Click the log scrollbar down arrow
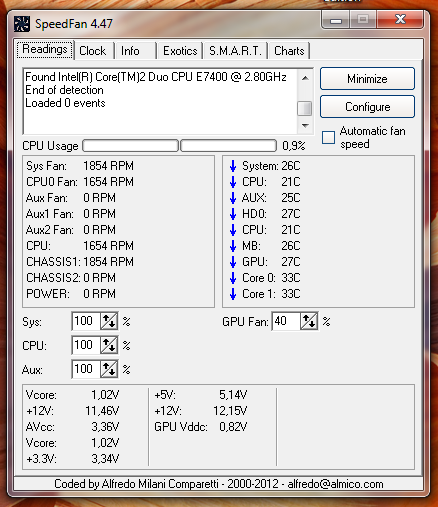Screen dimensions: 438x507 [305, 126]
